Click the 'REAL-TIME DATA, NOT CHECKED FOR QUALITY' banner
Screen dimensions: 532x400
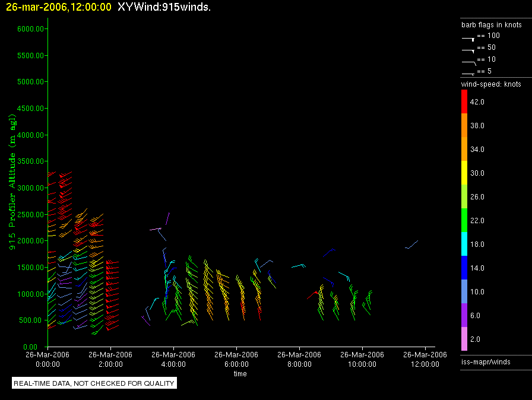(x=94, y=383)
